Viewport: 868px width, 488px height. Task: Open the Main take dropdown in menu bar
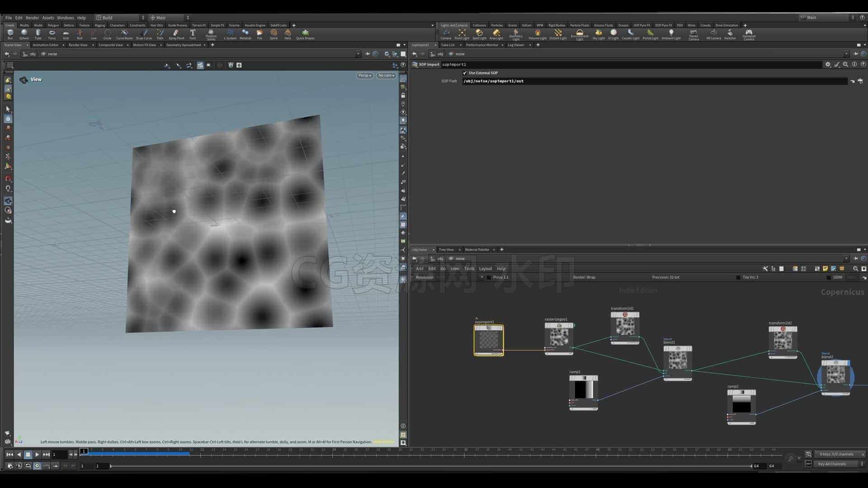(x=170, y=18)
